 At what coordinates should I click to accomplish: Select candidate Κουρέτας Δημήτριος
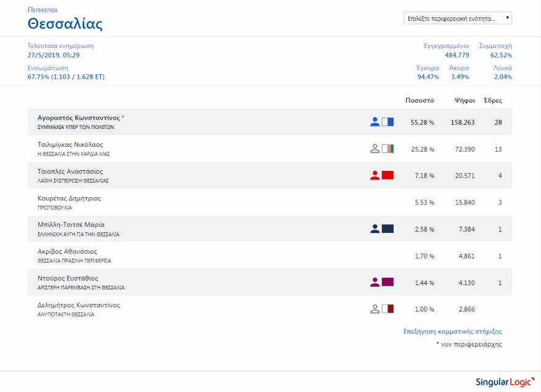pos(69,198)
